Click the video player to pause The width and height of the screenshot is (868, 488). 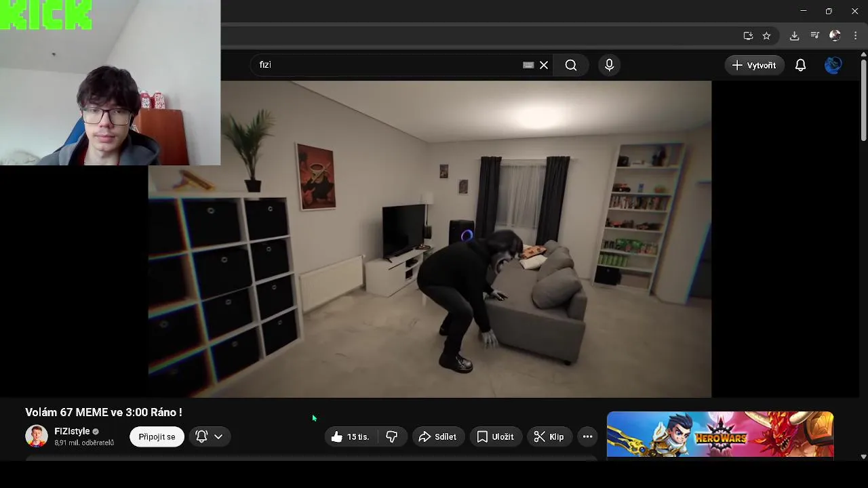(430, 239)
